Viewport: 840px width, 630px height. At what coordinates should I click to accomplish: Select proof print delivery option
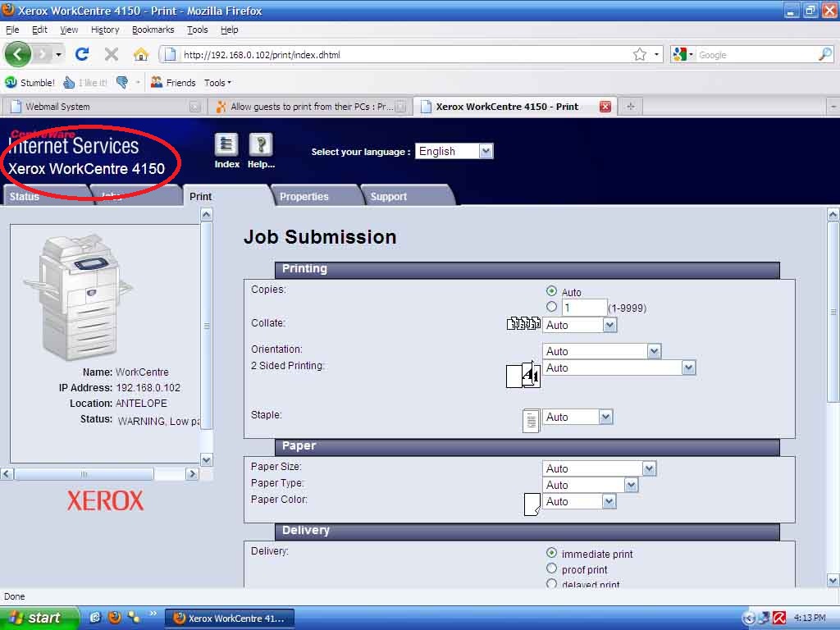[x=551, y=568]
